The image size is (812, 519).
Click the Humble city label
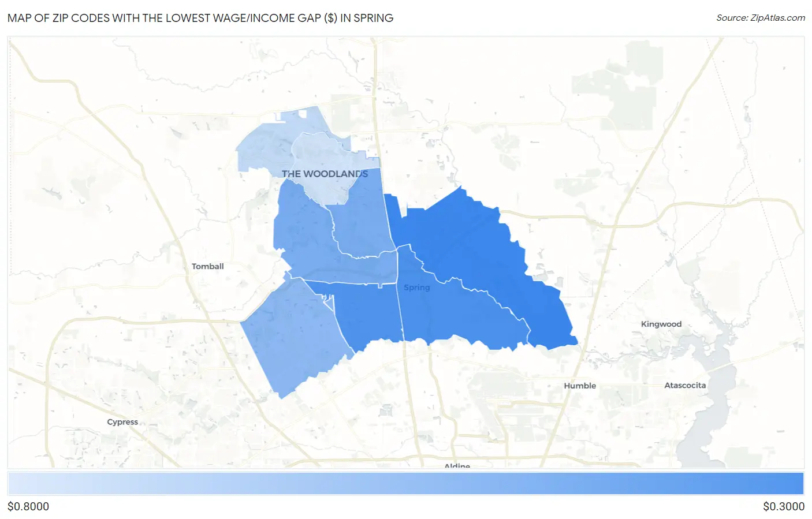coord(580,386)
